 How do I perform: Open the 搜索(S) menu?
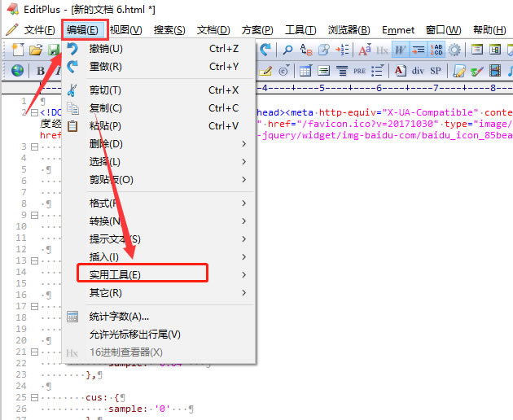pos(169,30)
